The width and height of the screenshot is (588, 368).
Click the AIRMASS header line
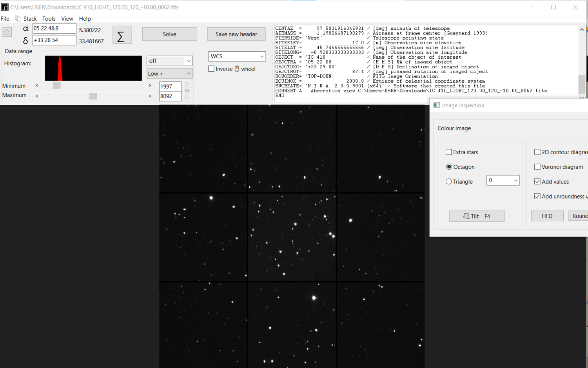pyautogui.click(x=381, y=33)
